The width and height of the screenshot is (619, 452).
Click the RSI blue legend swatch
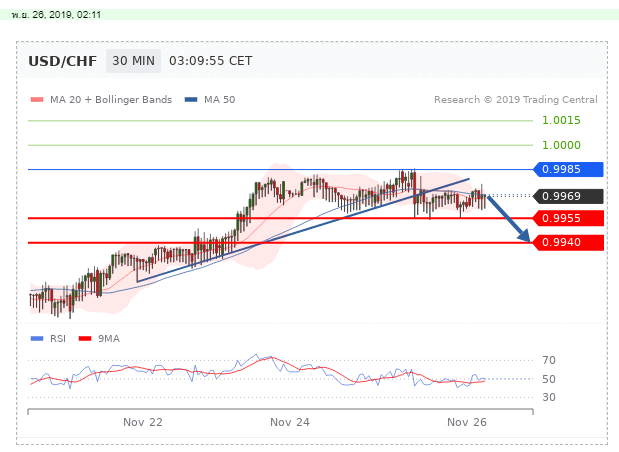[x=37, y=339]
